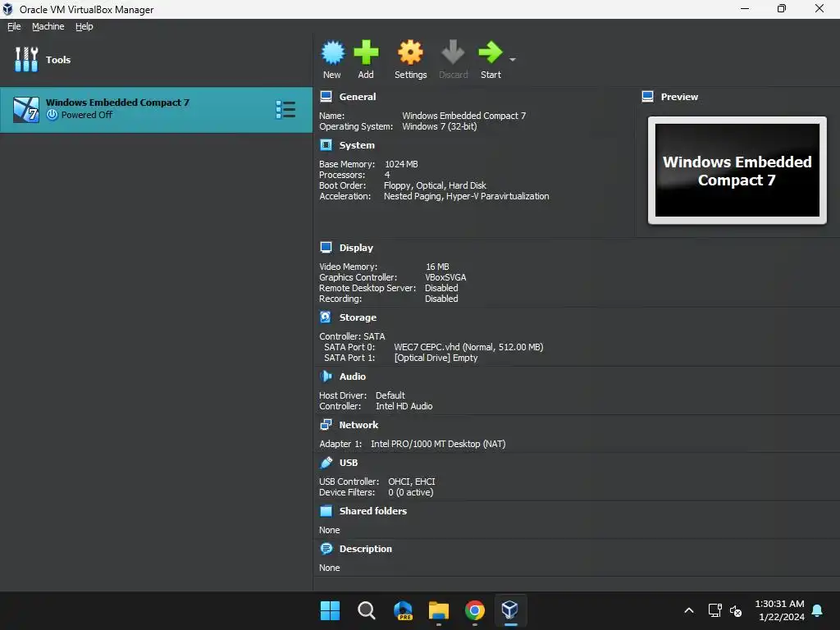Open the Help menu
Screen dimensions: 840x630
point(84,26)
